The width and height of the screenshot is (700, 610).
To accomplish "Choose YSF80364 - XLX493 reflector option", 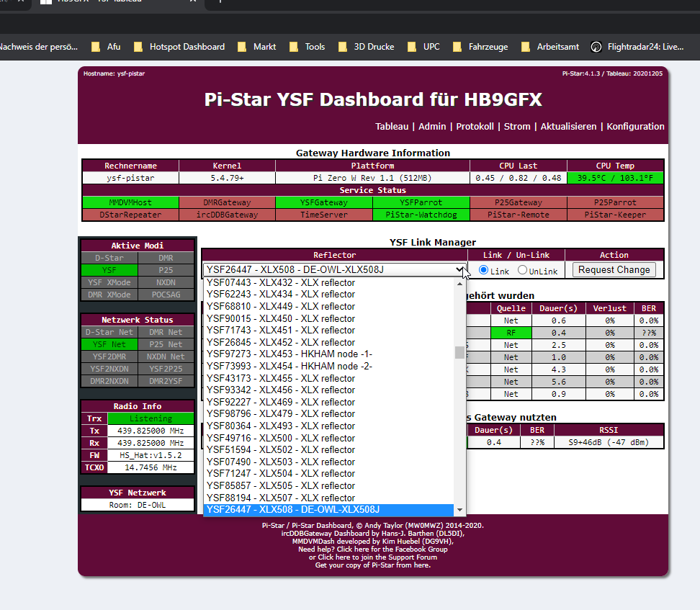I will (328, 426).
